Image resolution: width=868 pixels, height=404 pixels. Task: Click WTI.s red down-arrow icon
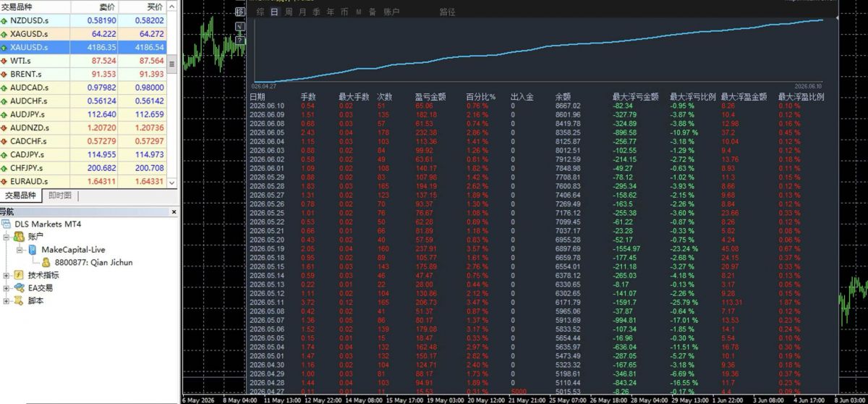(5, 61)
